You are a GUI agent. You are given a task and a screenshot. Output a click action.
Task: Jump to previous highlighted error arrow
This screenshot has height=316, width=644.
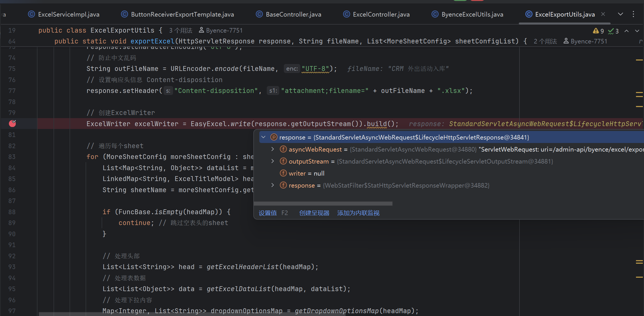coord(627,31)
